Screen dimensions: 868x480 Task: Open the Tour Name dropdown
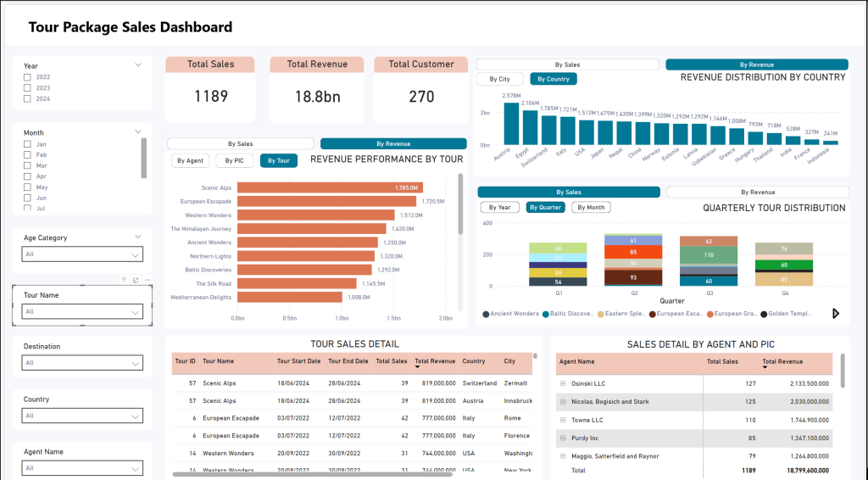pos(82,312)
